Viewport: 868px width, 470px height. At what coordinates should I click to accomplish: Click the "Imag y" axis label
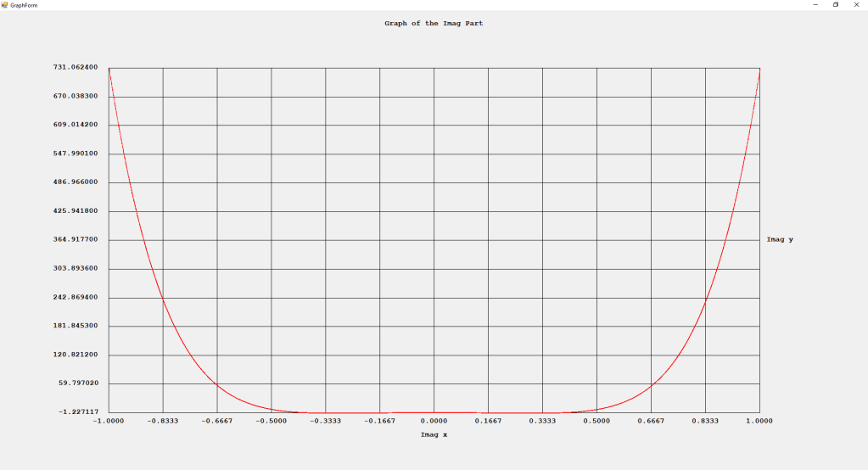pyautogui.click(x=780, y=239)
